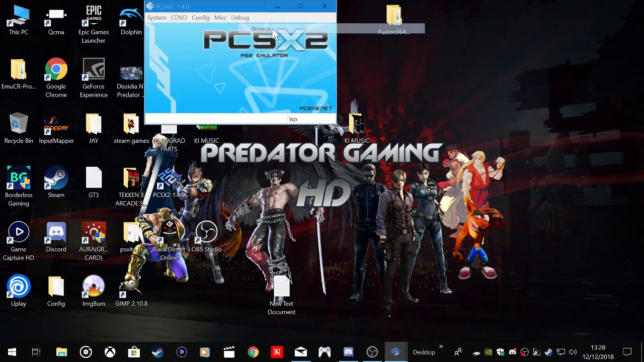Open Task View in the taskbar
The height and width of the screenshot is (362, 644).
[x=36, y=352]
